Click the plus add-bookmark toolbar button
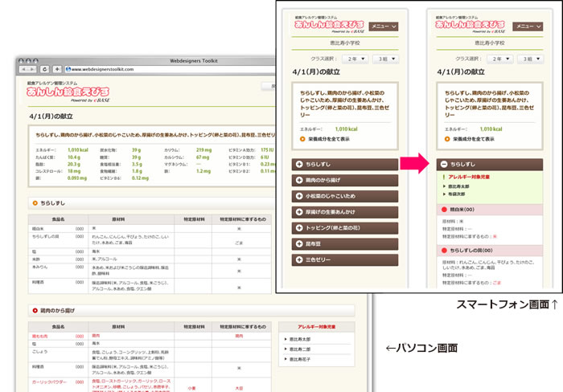 click(57, 69)
